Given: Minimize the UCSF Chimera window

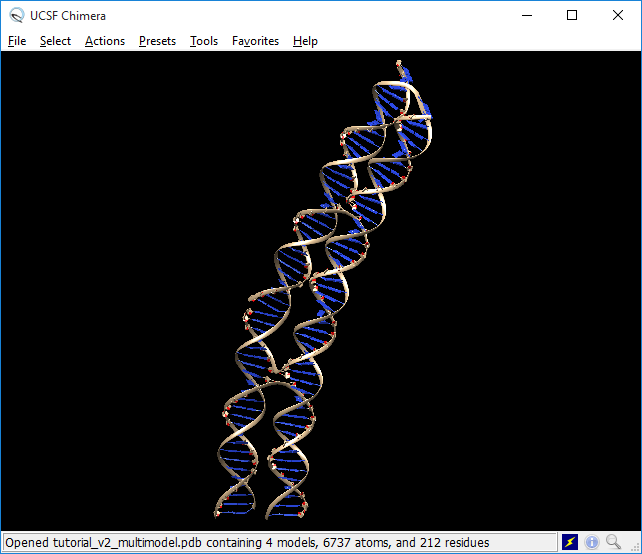Looking at the screenshot, I should click(527, 16).
